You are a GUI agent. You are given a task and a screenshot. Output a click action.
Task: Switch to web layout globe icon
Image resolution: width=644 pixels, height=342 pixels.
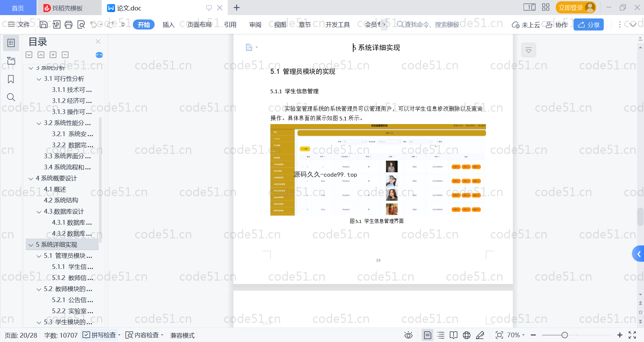pyautogui.click(x=467, y=335)
